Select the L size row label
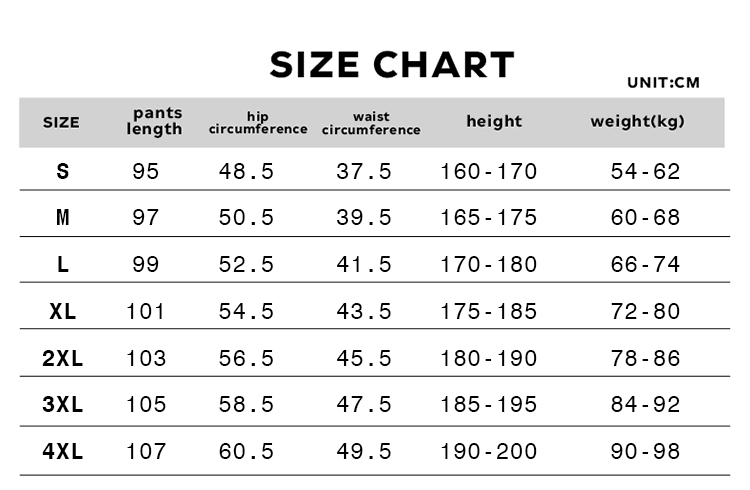Image resolution: width=750 pixels, height=490 pixels. tap(63, 264)
